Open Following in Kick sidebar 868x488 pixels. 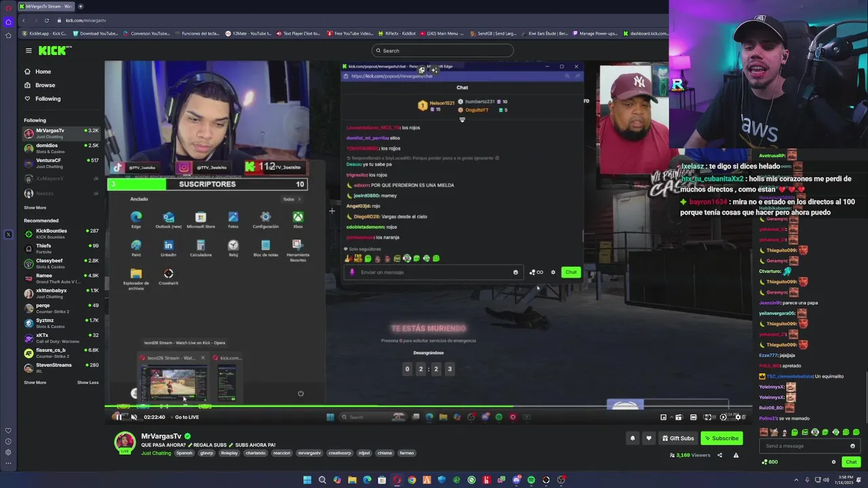47,98
